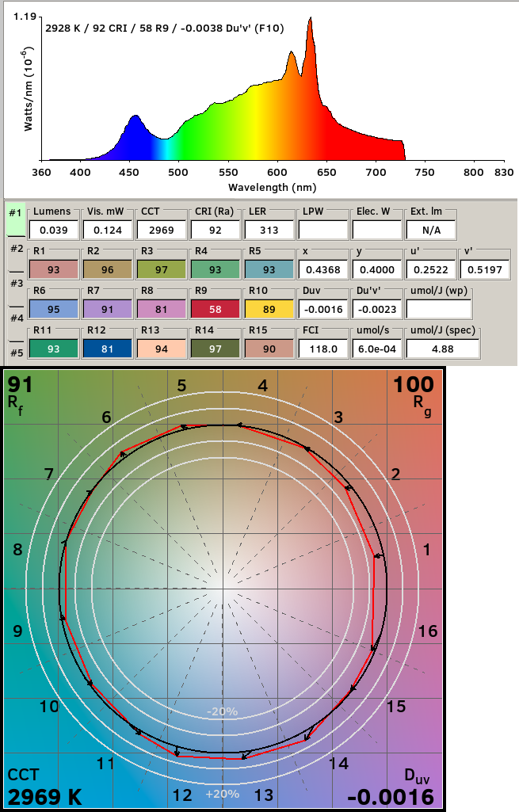
Task: Click the R5 teal swatch valued 93
Action: [269, 270]
